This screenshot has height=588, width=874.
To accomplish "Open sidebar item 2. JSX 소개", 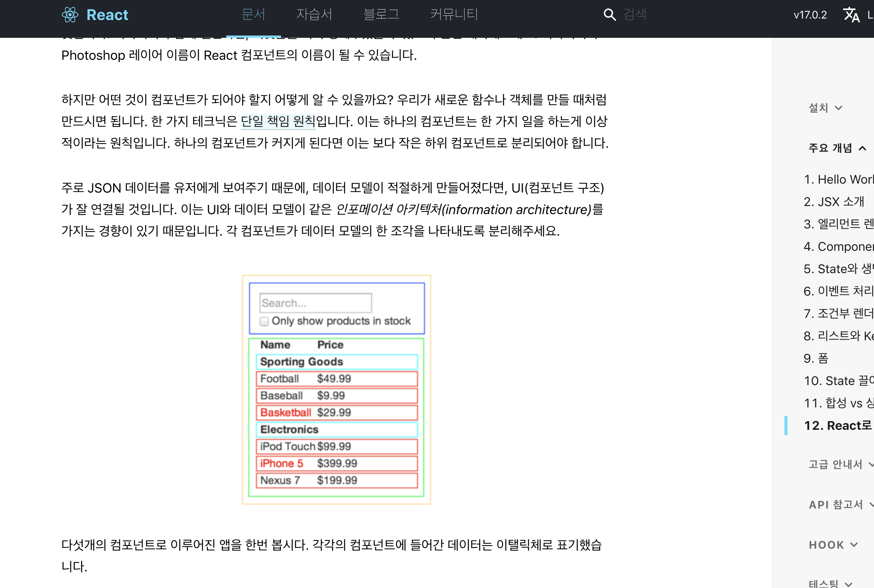I will coord(834,202).
